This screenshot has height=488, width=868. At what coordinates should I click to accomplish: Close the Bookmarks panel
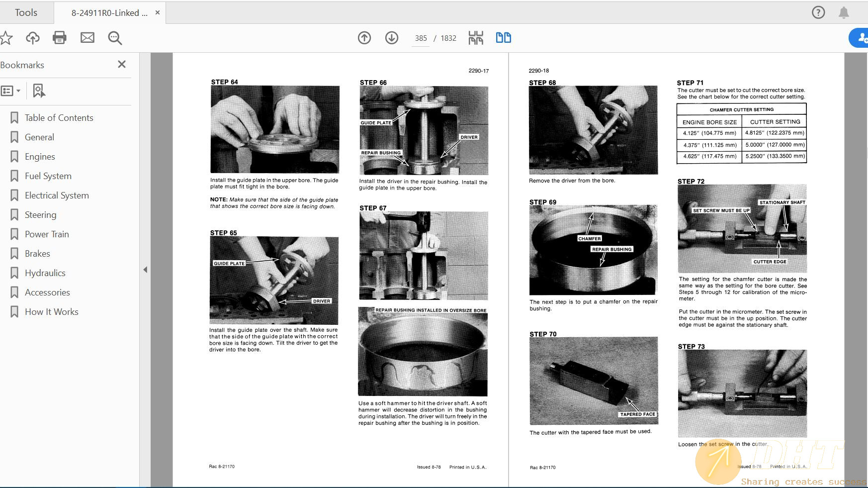click(x=122, y=64)
